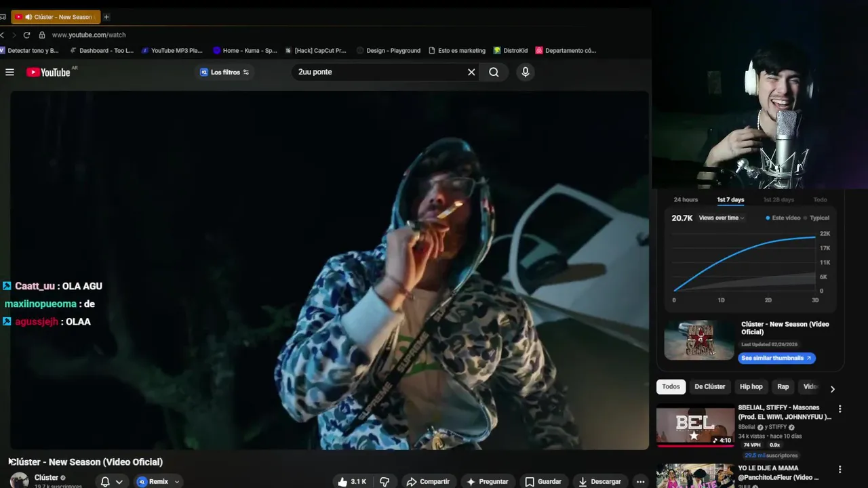Select the 1st 28 days stats tab

coord(778,200)
